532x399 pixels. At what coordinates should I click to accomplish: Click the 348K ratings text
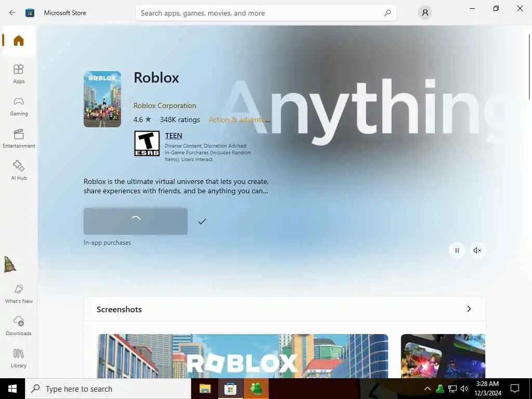pos(180,120)
